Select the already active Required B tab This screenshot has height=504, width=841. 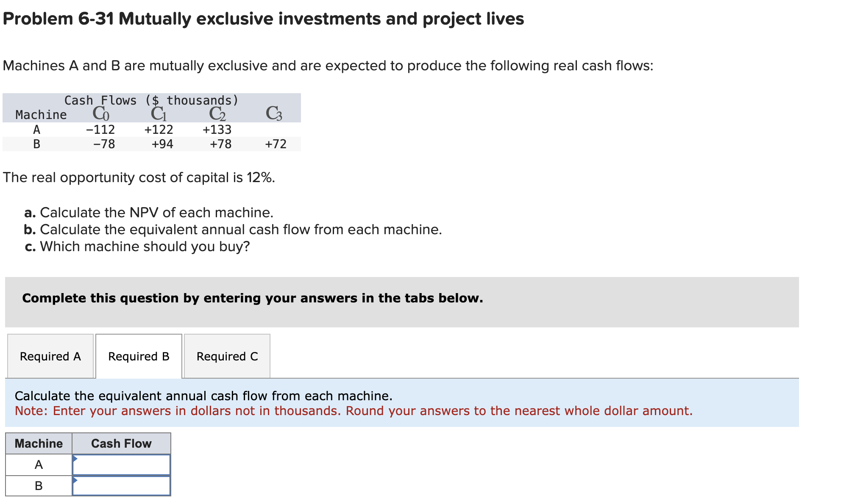coord(139,356)
